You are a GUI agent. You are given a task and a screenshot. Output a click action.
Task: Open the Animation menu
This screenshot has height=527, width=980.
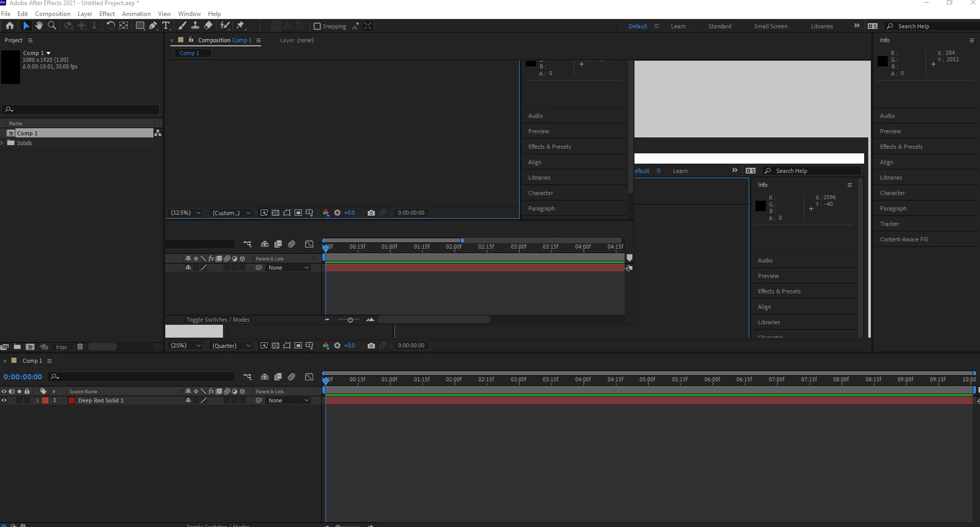(x=136, y=14)
